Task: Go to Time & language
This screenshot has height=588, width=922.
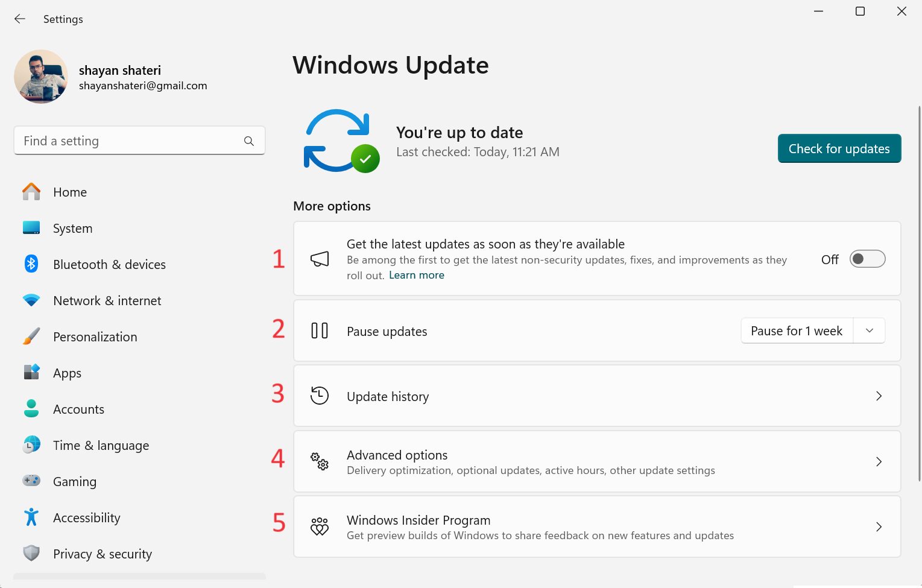Action: tap(139, 445)
